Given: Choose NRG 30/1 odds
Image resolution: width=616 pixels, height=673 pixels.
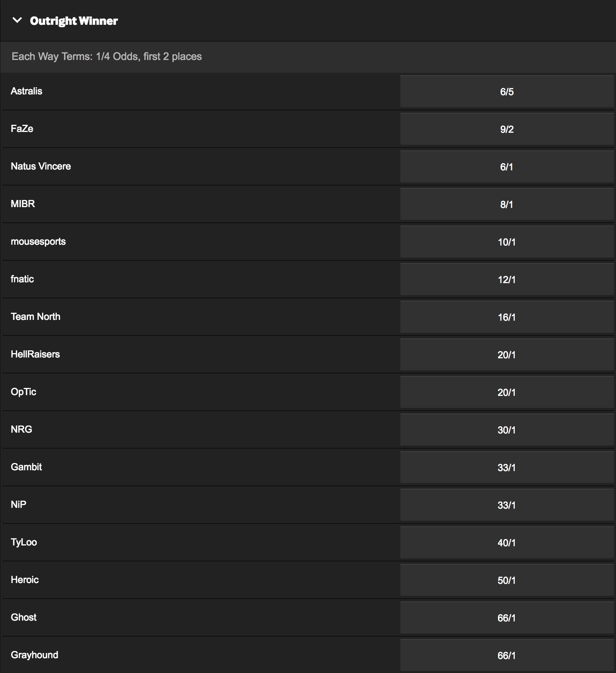Looking at the screenshot, I should [507, 430].
